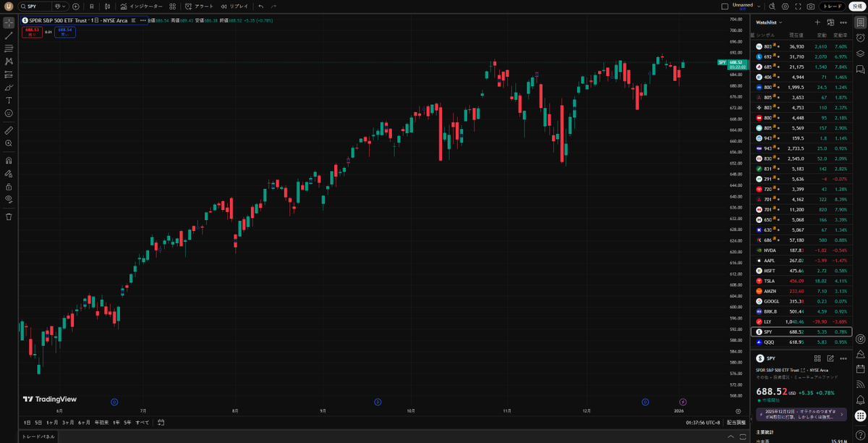
Task: Sort watchlist by 変動率 column header
Action: pos(840,35)
